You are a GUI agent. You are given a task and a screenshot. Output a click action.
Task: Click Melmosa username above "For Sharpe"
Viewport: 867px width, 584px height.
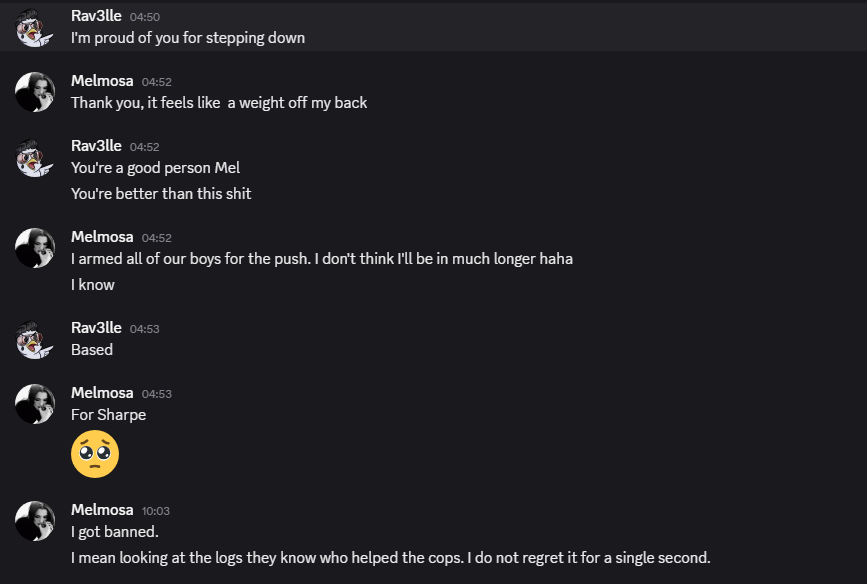102,393
